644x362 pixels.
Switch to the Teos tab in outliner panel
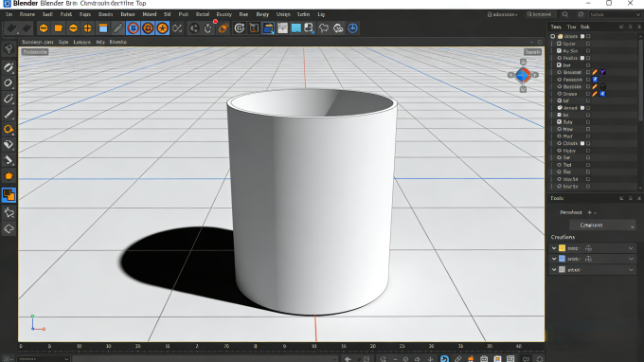556,27
